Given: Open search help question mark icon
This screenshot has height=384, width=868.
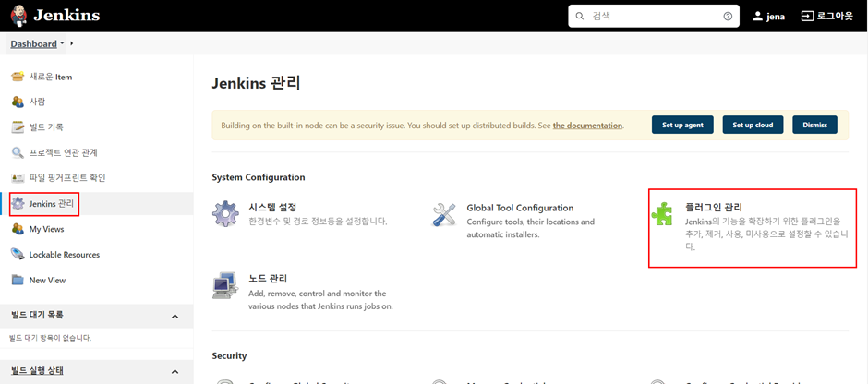Looking at the screenshot, I should (728, 16).
